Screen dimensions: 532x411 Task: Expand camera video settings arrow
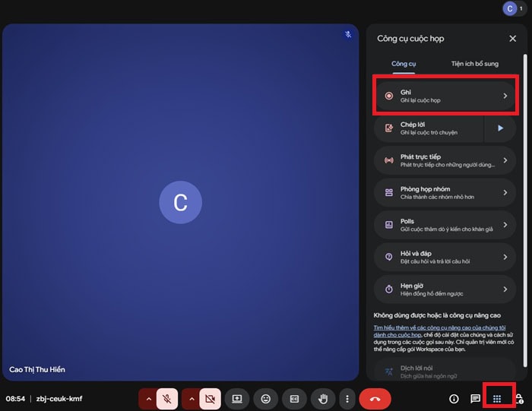click(x=191, y=398)
